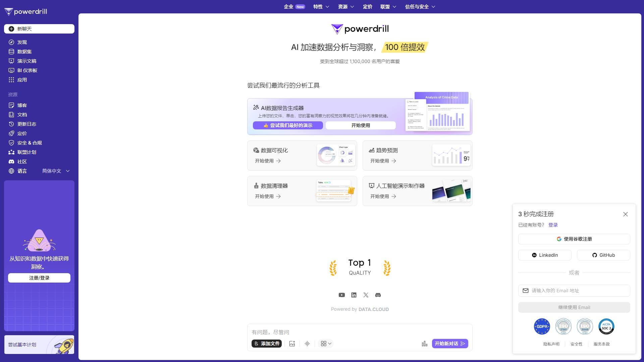
Task: Select the voice input waveform icon
Action: click(307, 343)
